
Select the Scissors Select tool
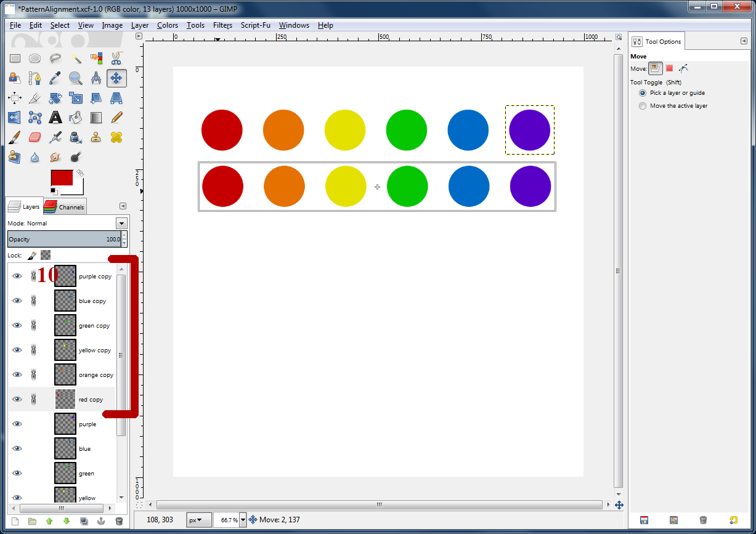click(116, 59)
